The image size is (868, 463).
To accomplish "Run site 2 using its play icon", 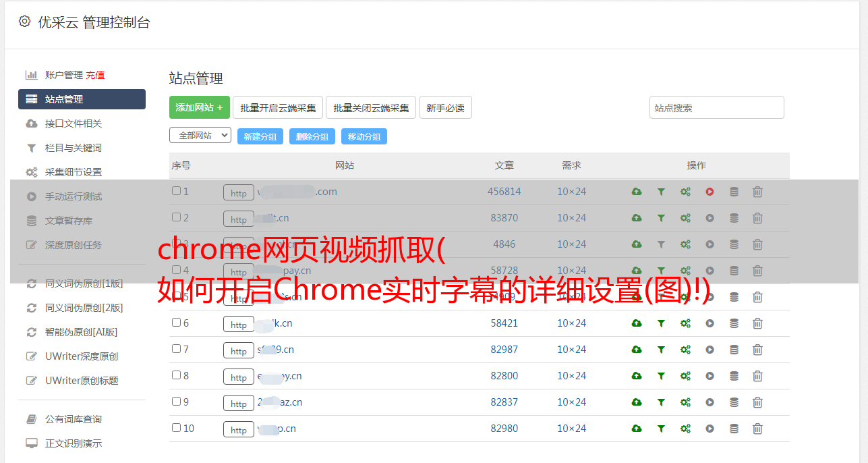I will pos(710,218).
